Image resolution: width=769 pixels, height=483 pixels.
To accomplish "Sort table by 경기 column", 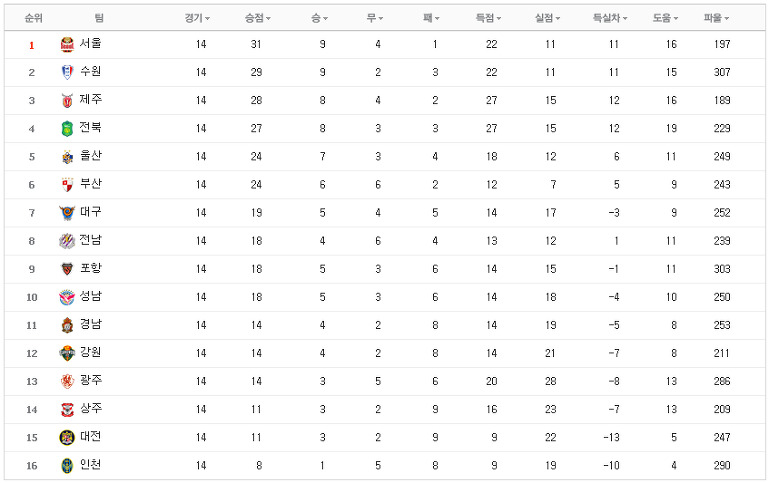I will point(197,18).
